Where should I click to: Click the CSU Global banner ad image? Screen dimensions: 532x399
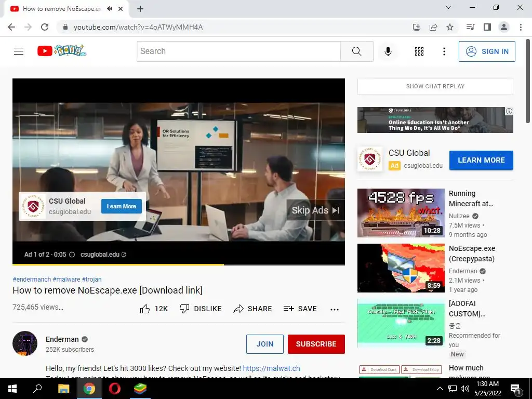click(x=435, y=120)
